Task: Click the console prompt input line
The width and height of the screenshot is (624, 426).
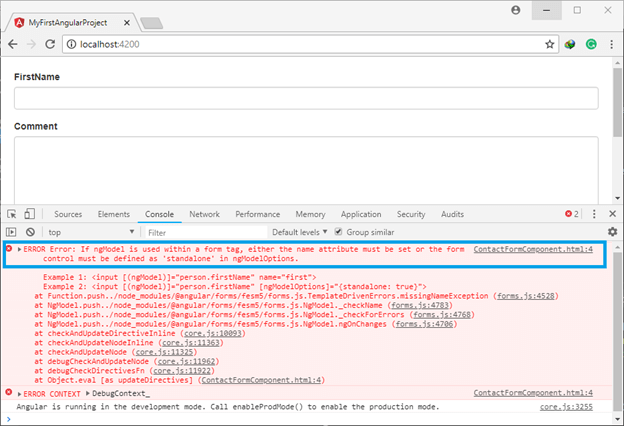Action: pos(306,419)
